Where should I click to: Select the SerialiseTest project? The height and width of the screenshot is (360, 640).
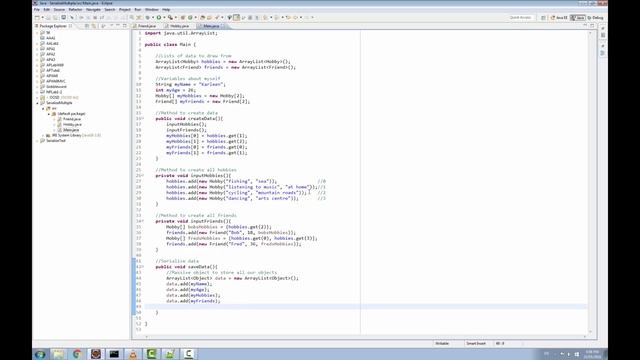[56, 141]
